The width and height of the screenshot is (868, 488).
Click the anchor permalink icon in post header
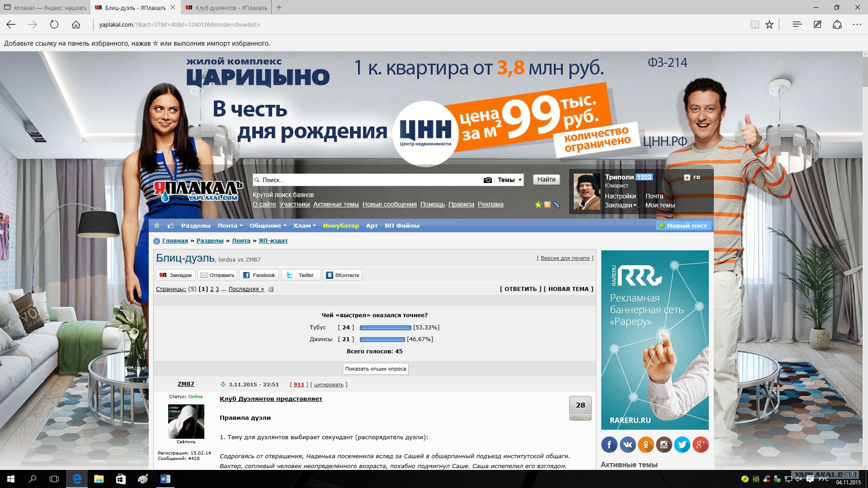(x=223, y=385)
